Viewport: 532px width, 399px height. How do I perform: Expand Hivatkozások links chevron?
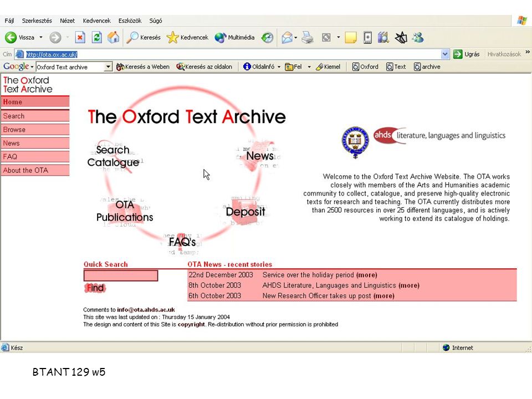coord(528,52)
